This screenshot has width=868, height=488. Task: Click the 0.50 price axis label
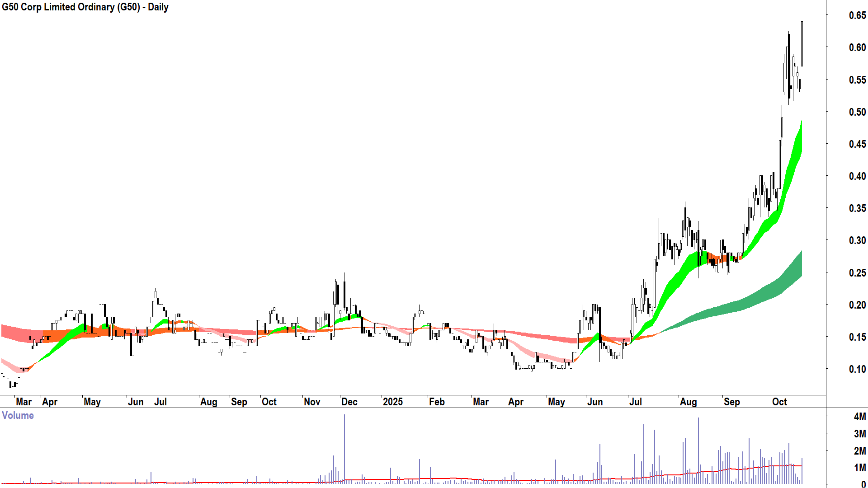click(857, 112)
